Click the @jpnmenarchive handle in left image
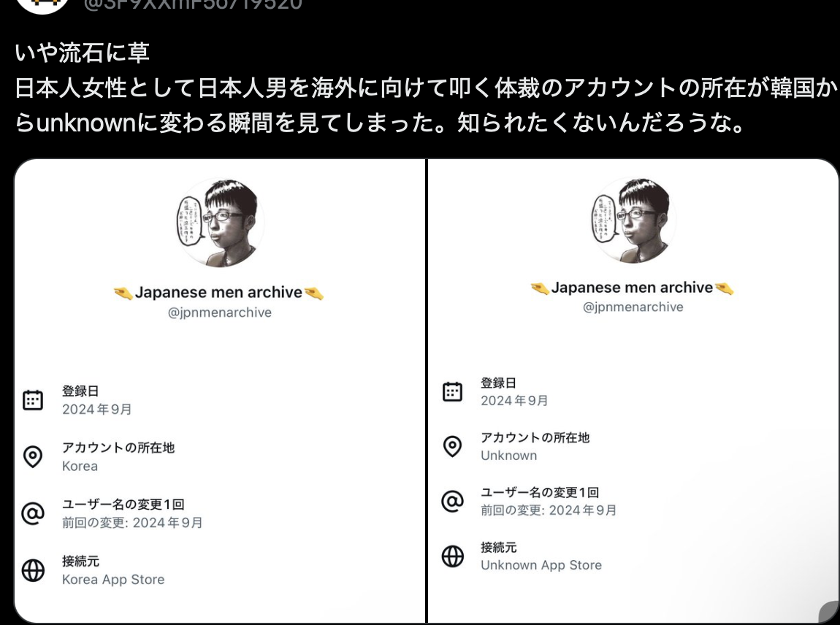The image size is (840, 625). pos(220,312)
